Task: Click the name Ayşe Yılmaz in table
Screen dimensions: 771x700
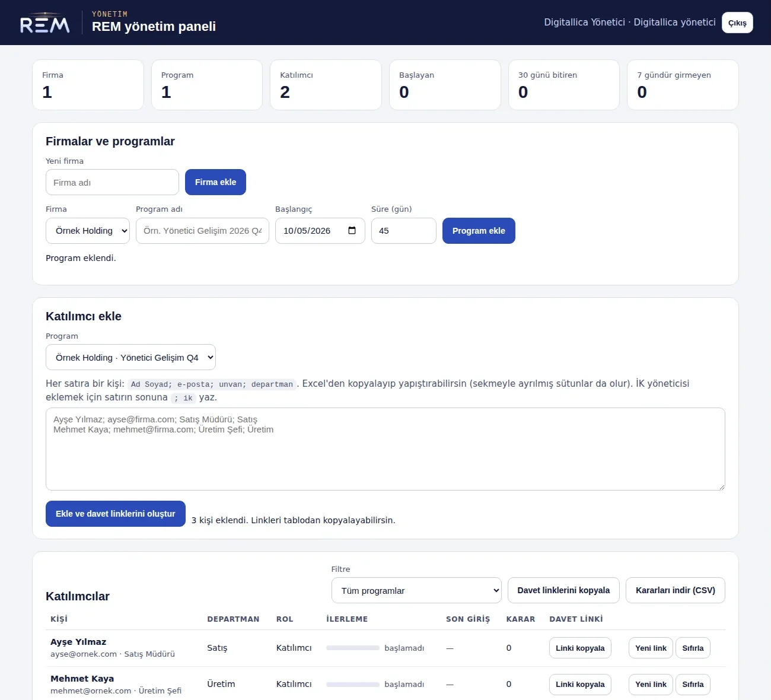Action: [x=78, y=642]
